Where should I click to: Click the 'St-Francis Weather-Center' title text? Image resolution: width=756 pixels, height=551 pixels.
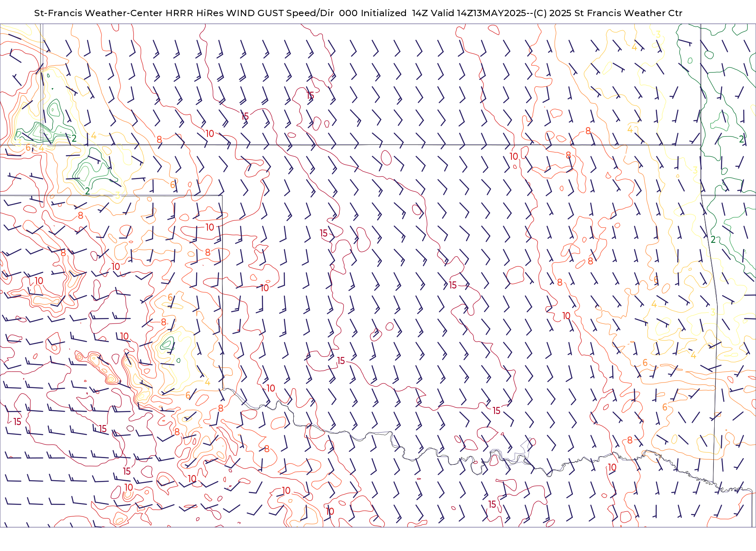click(x=98, y=13)
